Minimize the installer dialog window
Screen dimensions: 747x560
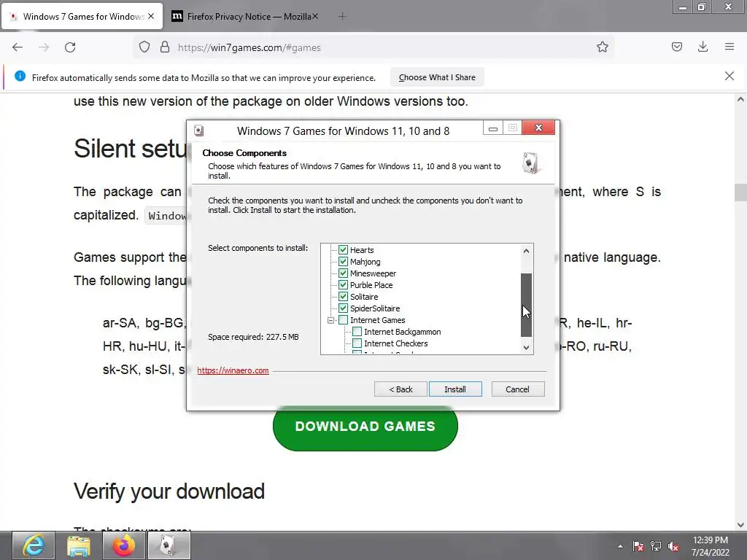click(492, 128)
